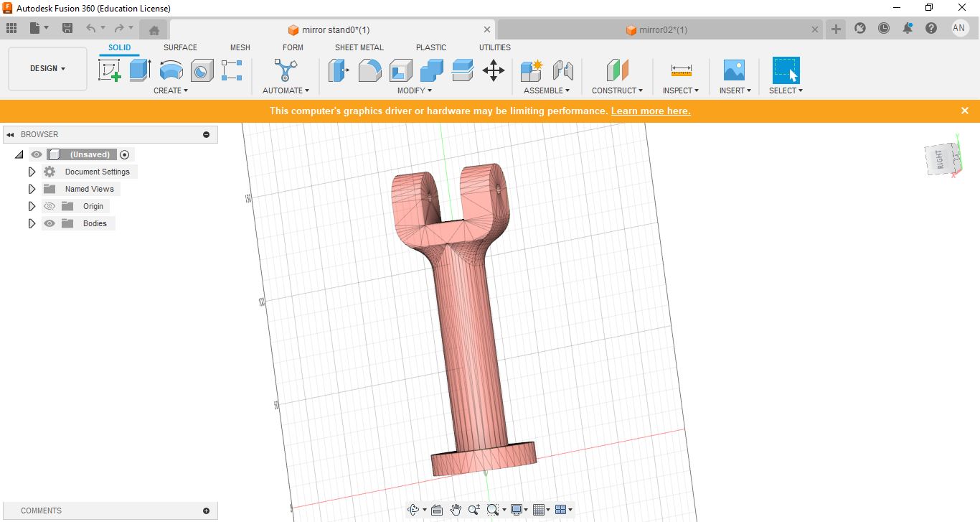The height and width of the screenshot is (522, 980).
Task: Click the Redo arrow
Action: [x=123, y=28]
